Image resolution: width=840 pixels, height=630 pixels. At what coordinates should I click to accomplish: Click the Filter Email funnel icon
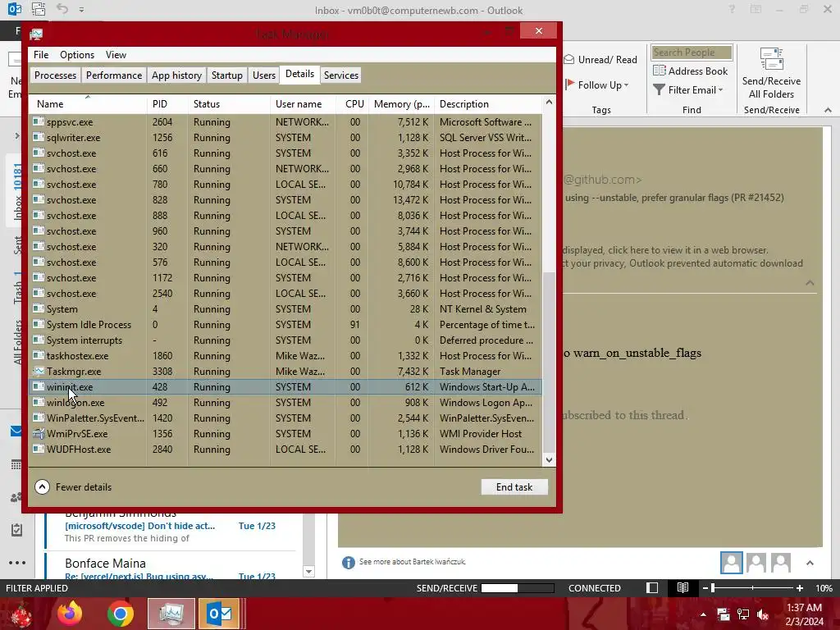point(659,90)
